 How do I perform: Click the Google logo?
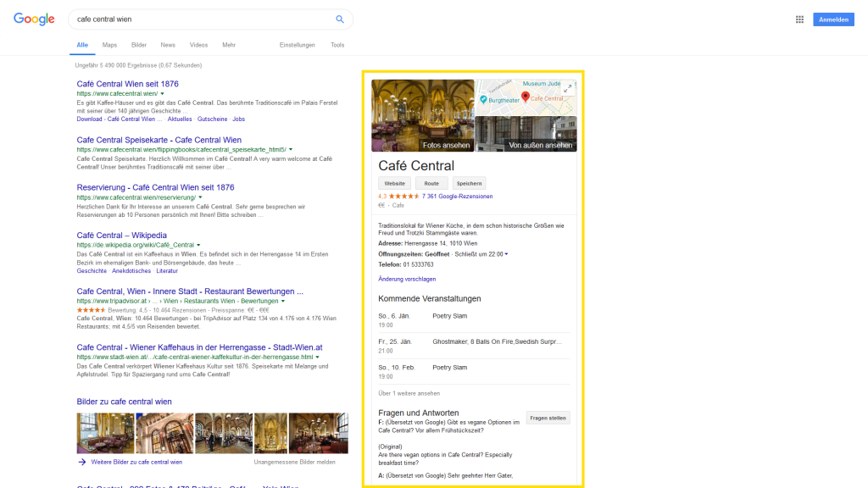pos(34,19)
